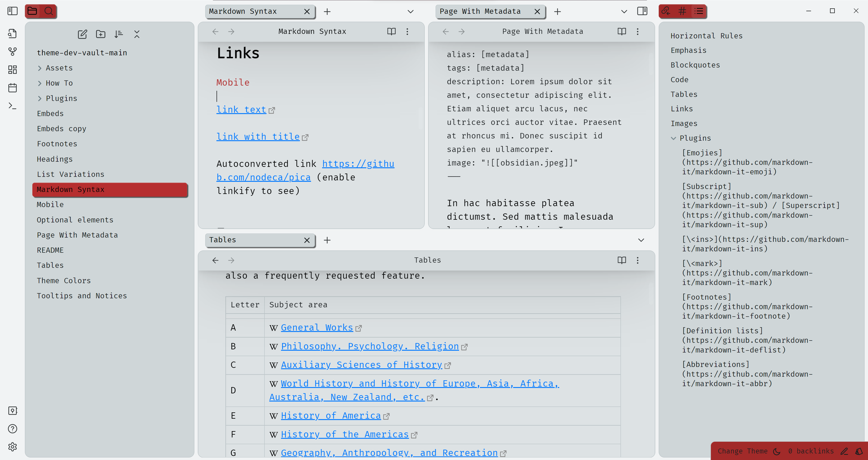Open more options on Page With Metadata pane
Screen dimensions: 868x460
638,32
